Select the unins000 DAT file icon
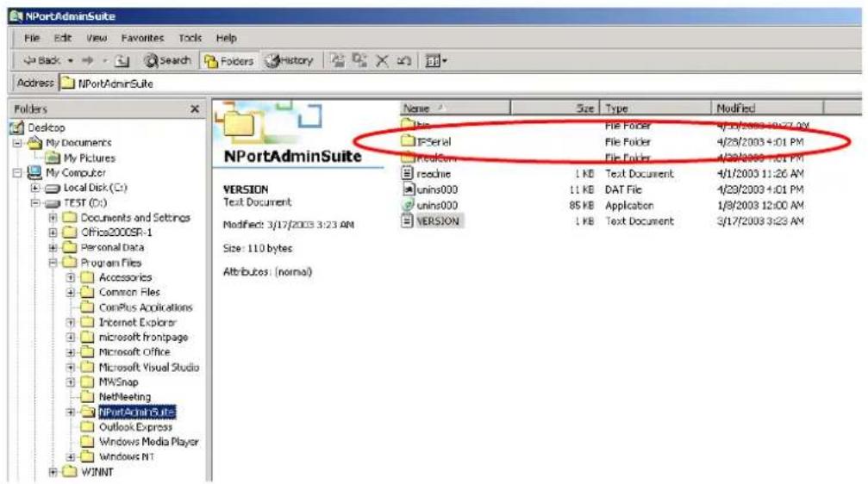 408,189
